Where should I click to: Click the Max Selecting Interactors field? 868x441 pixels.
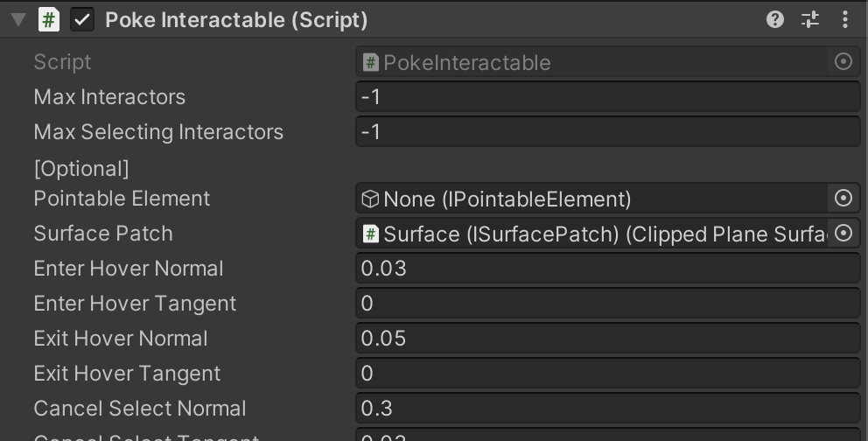pyautogui.click(x=607, y=132)
